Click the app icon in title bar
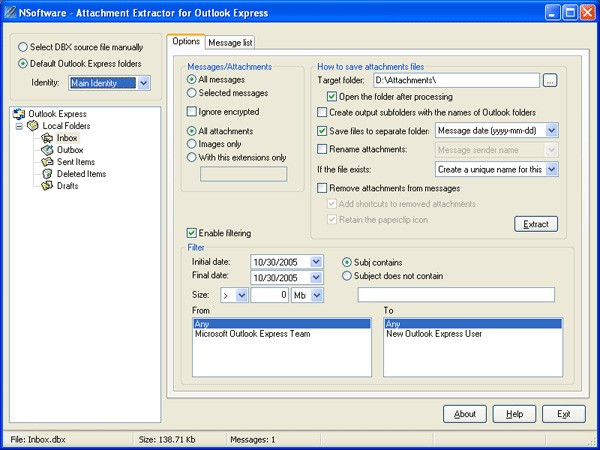600x450 pixels. (x=10, y=13)
